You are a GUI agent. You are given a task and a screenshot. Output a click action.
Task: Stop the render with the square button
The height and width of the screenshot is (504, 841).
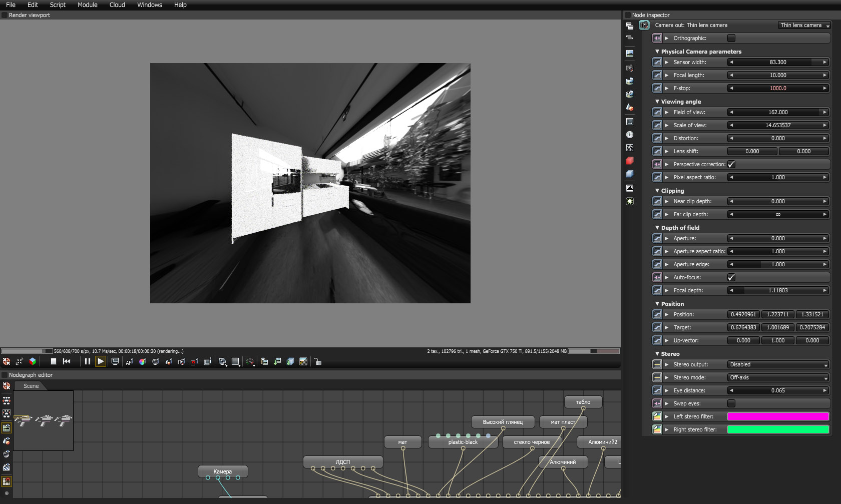coord(54,361)
